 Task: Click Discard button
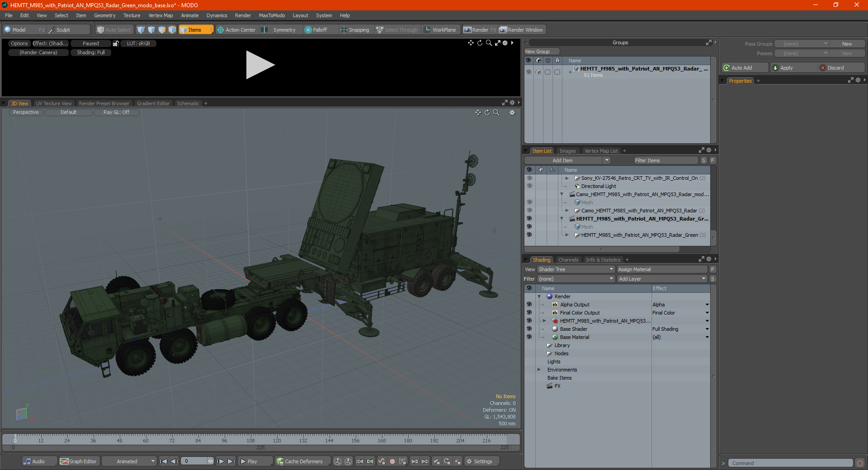(x=841, y=68)
